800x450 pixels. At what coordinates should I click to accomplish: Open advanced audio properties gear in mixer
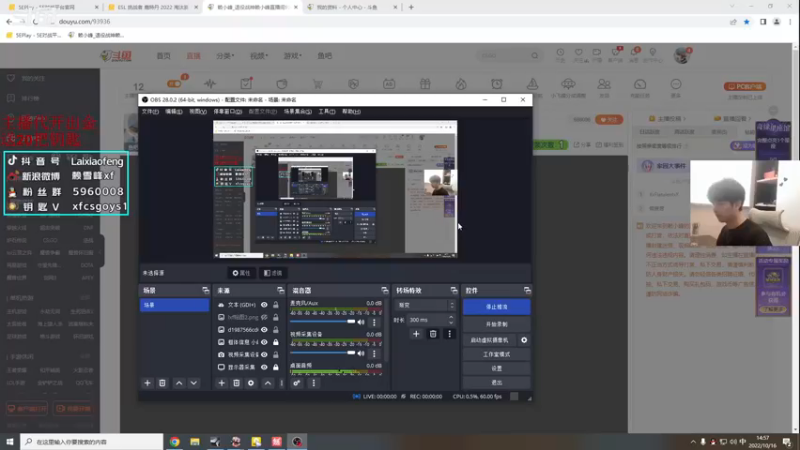coord(296,383)
